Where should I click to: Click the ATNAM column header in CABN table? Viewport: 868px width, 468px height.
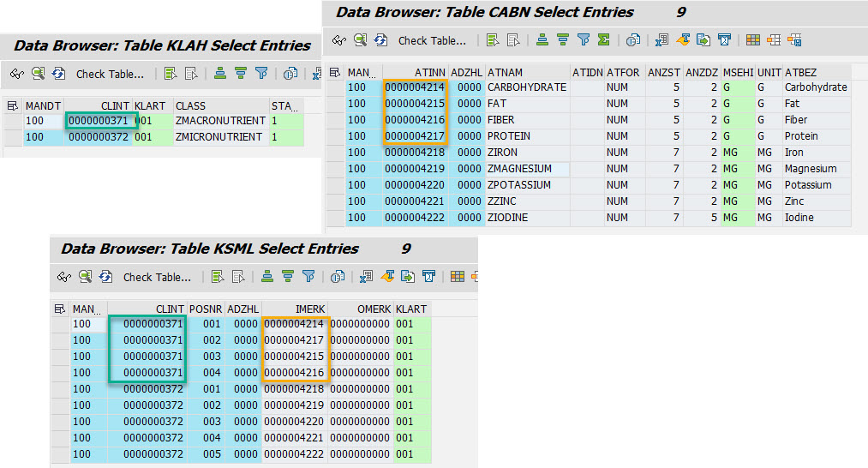click(x=528, y=73)
